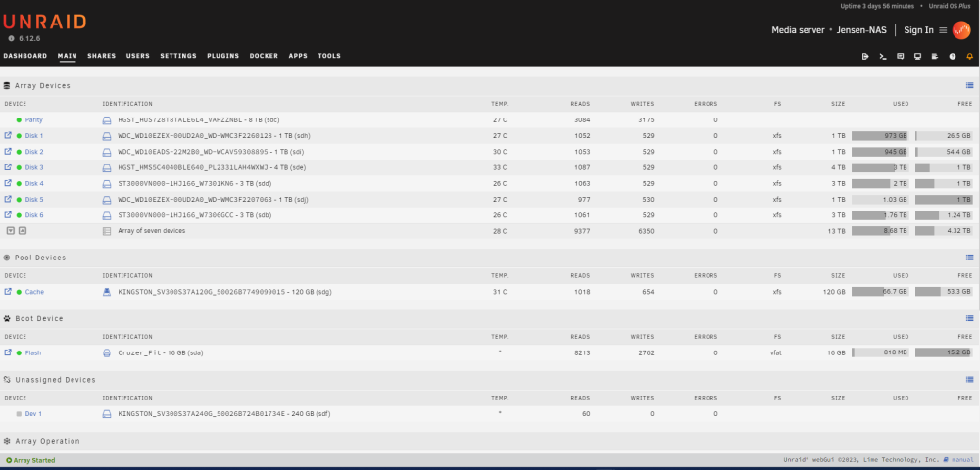Open the Plugins tab
980x470 pixels.
pos(223,56)
